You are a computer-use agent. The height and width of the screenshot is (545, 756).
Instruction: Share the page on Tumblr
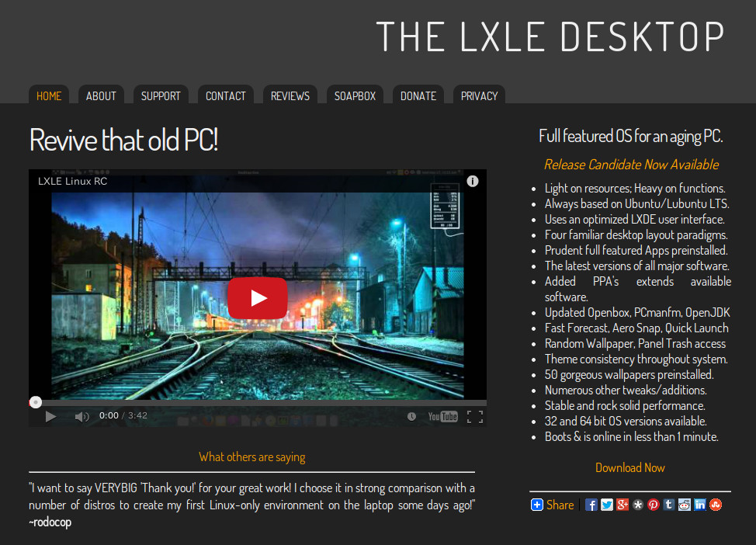click(x=669, y=505)
